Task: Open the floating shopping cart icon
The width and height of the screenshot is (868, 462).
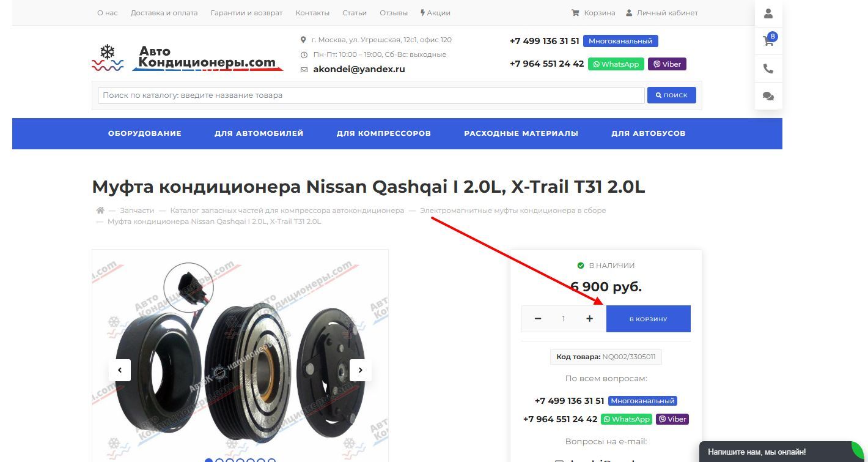Action: tap(768, 40)
